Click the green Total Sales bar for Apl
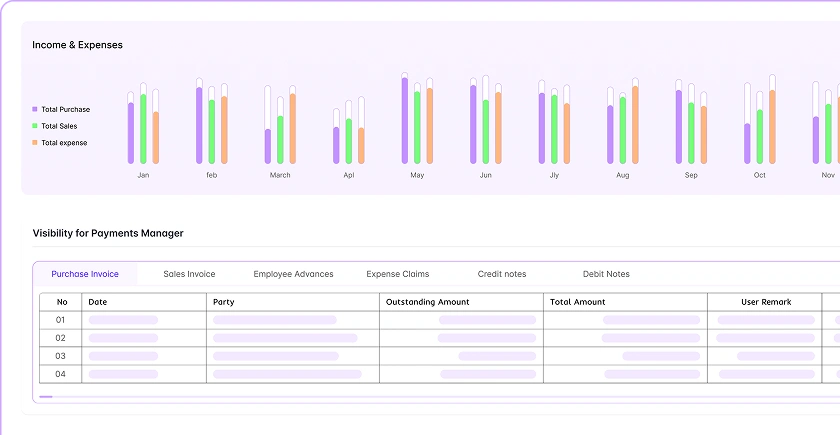840x435 pixels. click(349, 141)
